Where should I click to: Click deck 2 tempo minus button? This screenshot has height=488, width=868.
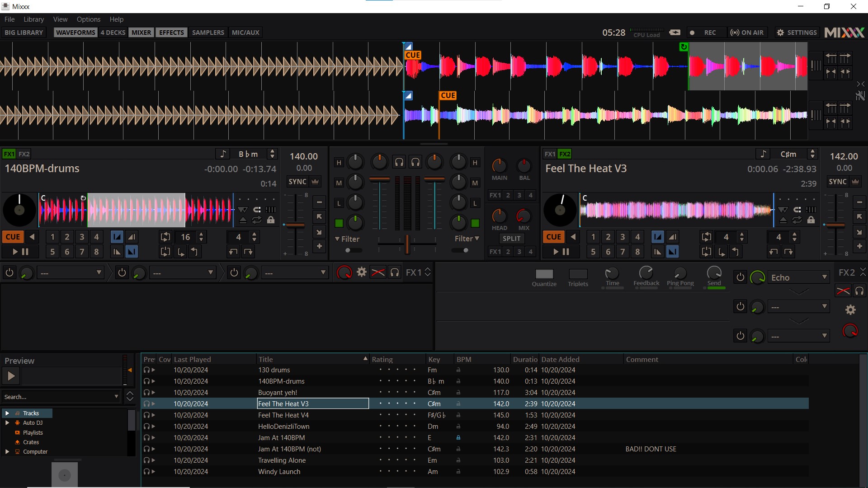pos(859,202)
